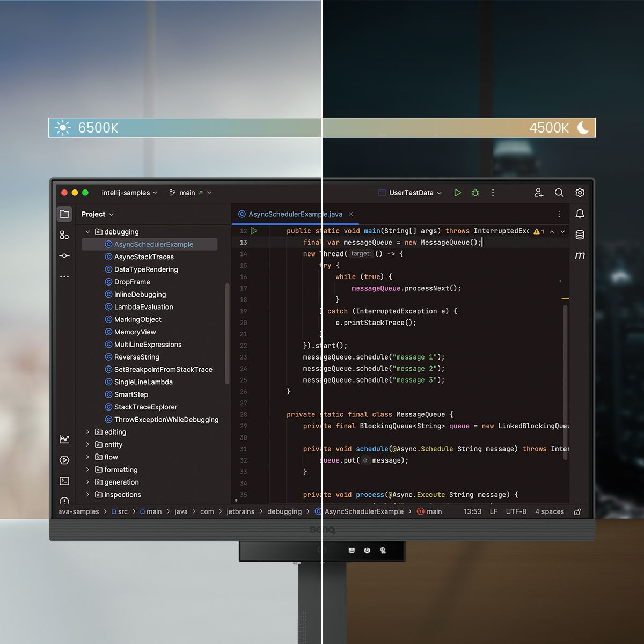Image resolution: width=644 pixels, height=644 pixels.
Task: Open the Terminal tool window
Action: click(x=64, y=481)
